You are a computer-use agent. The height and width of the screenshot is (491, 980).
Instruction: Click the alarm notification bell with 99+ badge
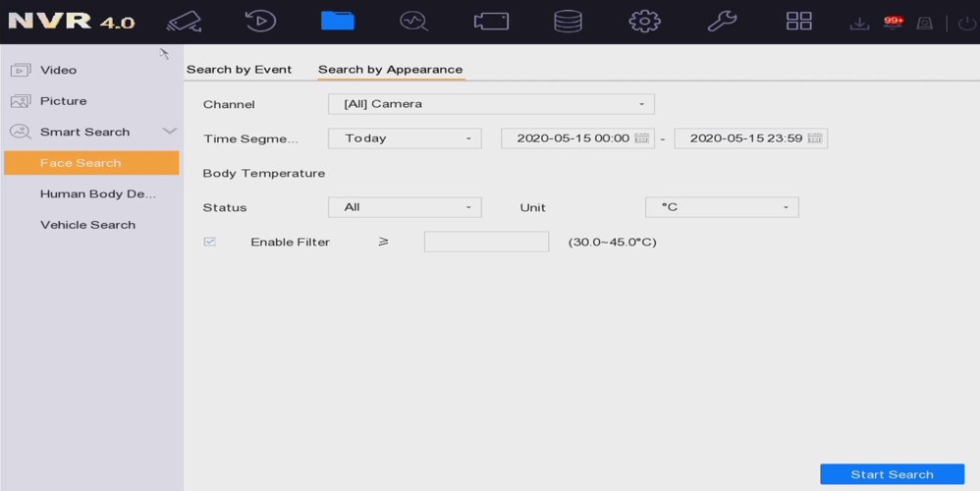click(893, 23)
